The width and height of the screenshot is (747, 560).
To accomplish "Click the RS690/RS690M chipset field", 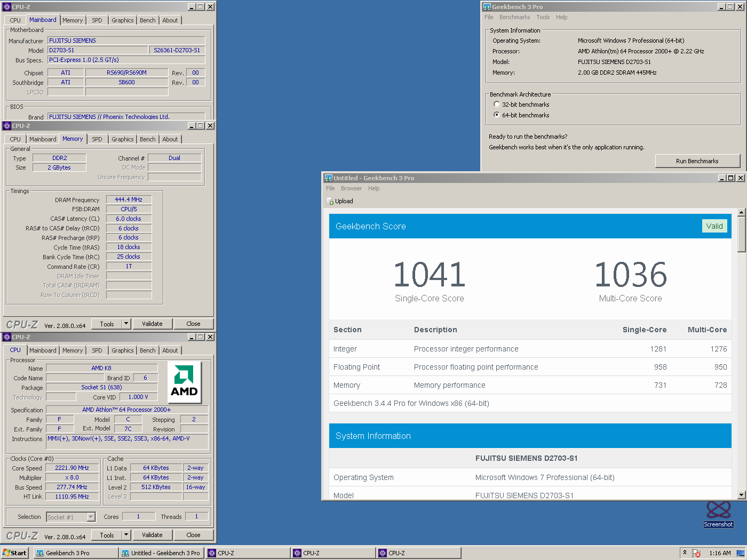I will point(126,73).
